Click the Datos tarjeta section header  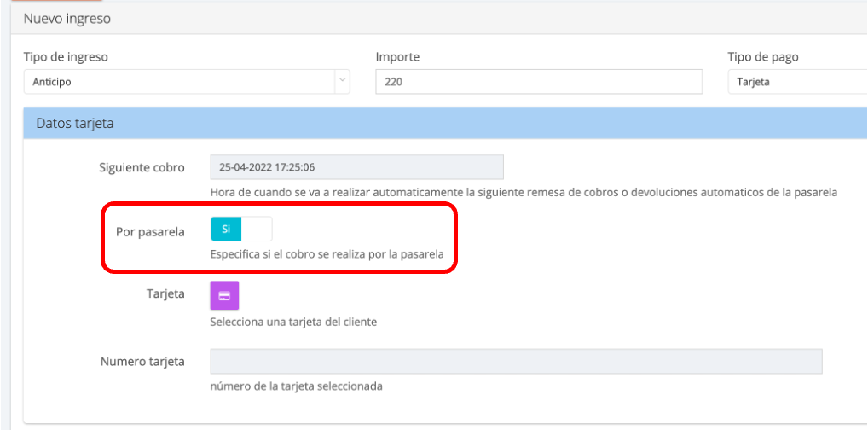[75, 124]
